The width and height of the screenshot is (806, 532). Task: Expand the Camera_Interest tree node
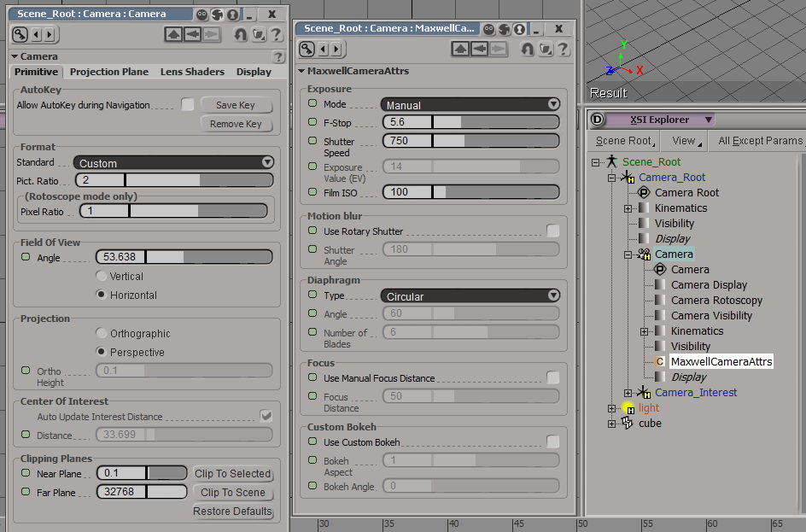(628, 393)
